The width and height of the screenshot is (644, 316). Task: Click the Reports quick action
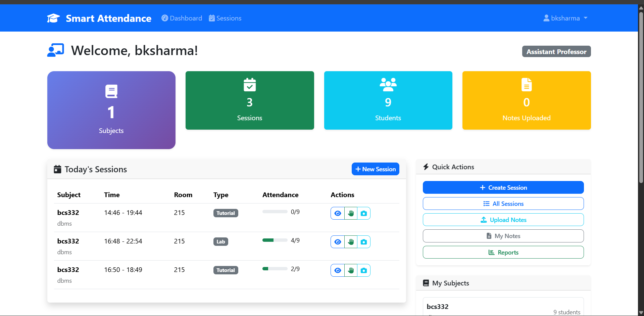tap(503, 252)
